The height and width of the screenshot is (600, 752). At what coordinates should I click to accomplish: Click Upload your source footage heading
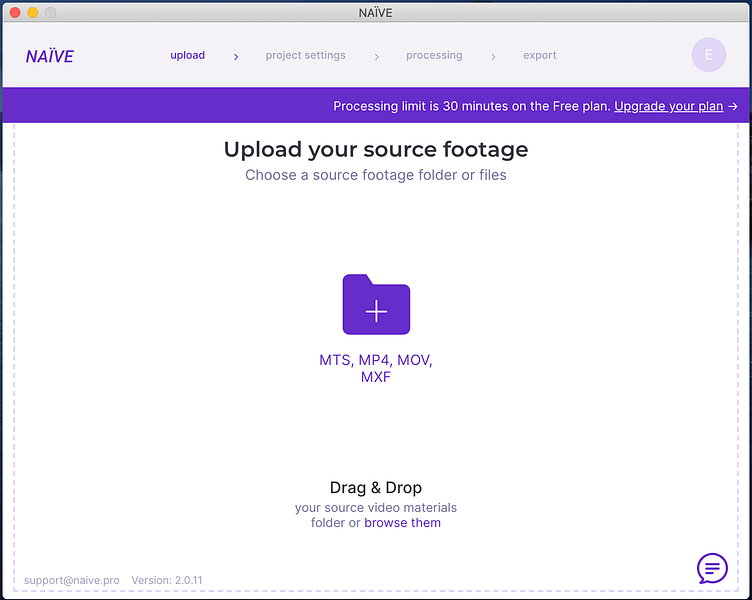(x=376, y=149)
